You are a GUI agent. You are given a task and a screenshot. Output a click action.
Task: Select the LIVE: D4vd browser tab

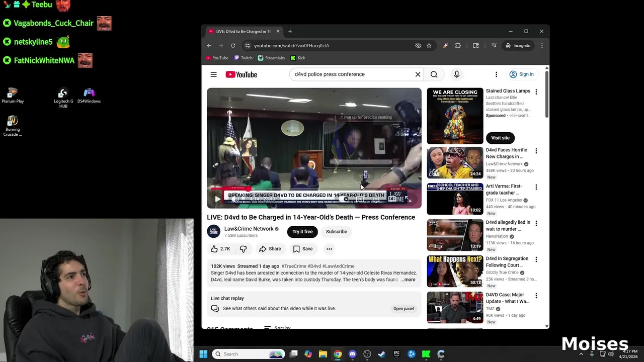pos(244,31)
